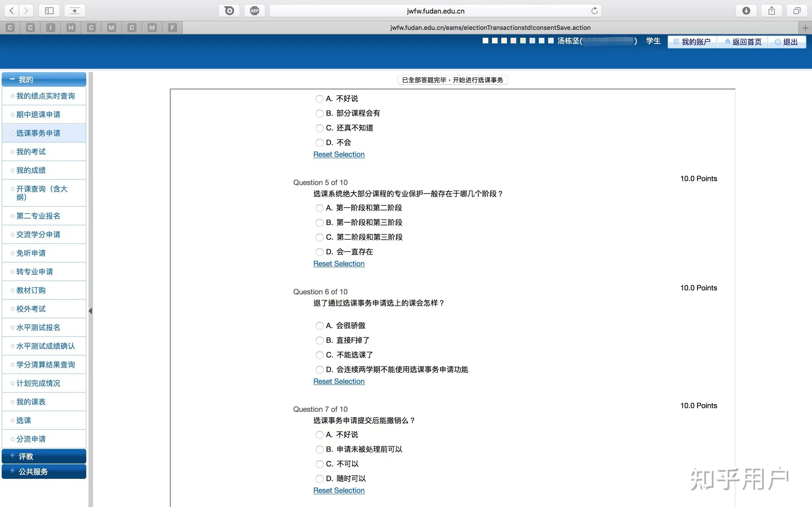Click the show-all-tabs icon at top right
Image resolution: width=812 pixels, height=507 pixels.
click(x=797, y=10)
